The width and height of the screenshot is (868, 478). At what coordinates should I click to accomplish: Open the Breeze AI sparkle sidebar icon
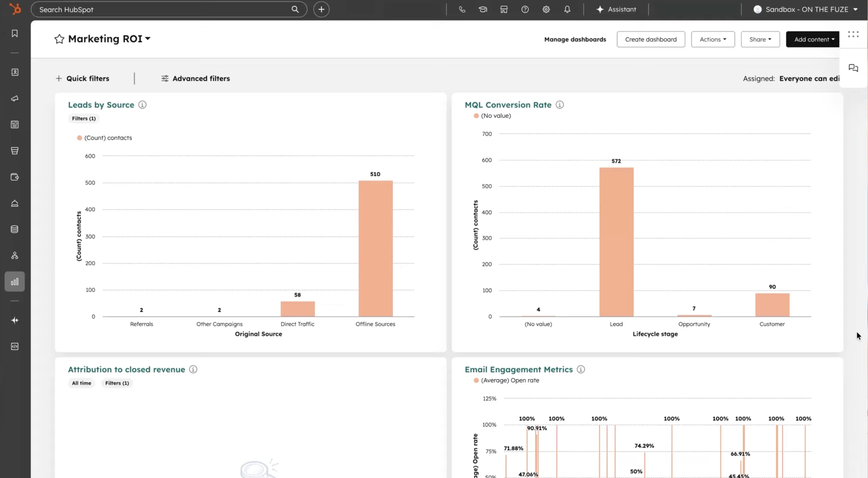[14, 320]
